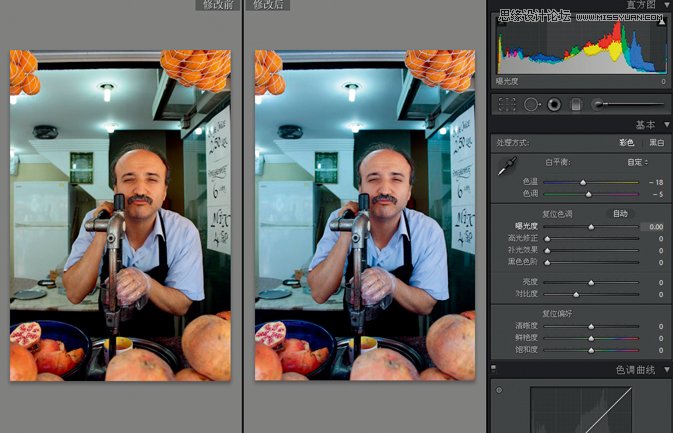Image resolution: width=673 pixels, height=433 pixels.
Task: Set treatment to 彩色 (color)
Action: coord(627,142)
